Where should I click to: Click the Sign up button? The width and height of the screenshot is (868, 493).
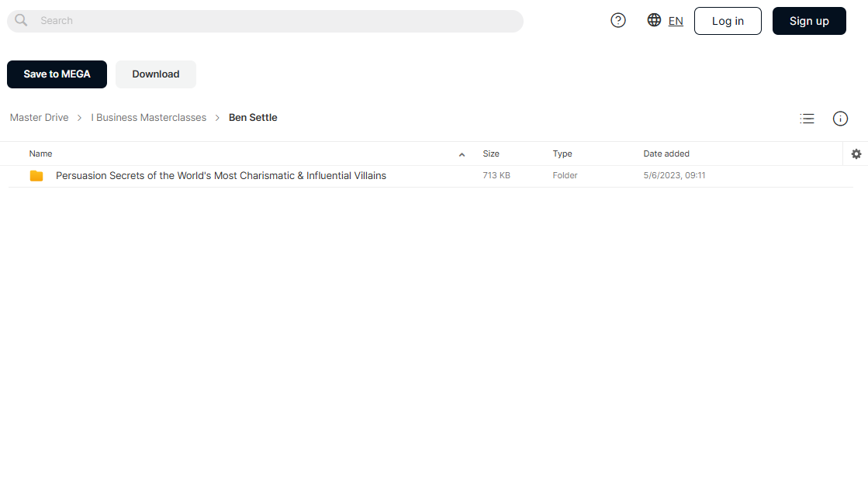[809, 21]
